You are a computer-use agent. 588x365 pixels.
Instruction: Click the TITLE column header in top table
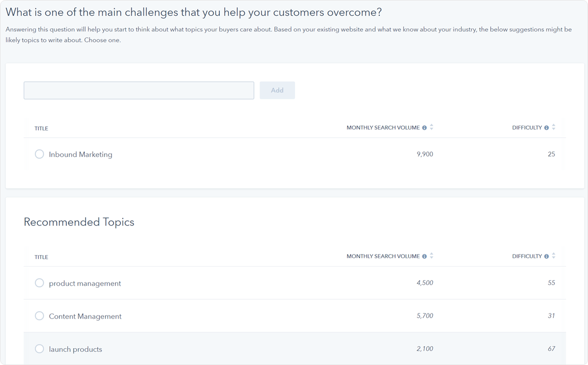[x=42, y=128]
